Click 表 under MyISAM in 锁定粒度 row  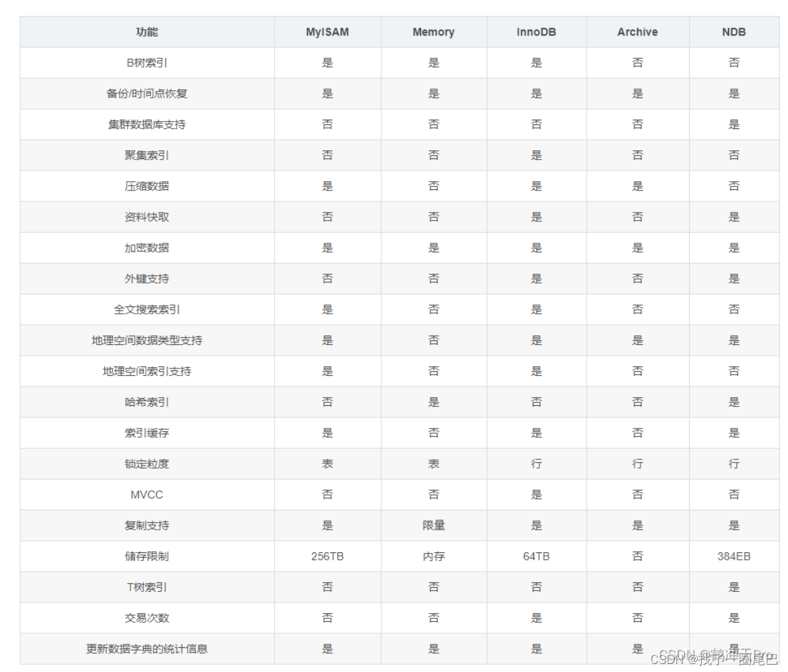tap(327, 464)
